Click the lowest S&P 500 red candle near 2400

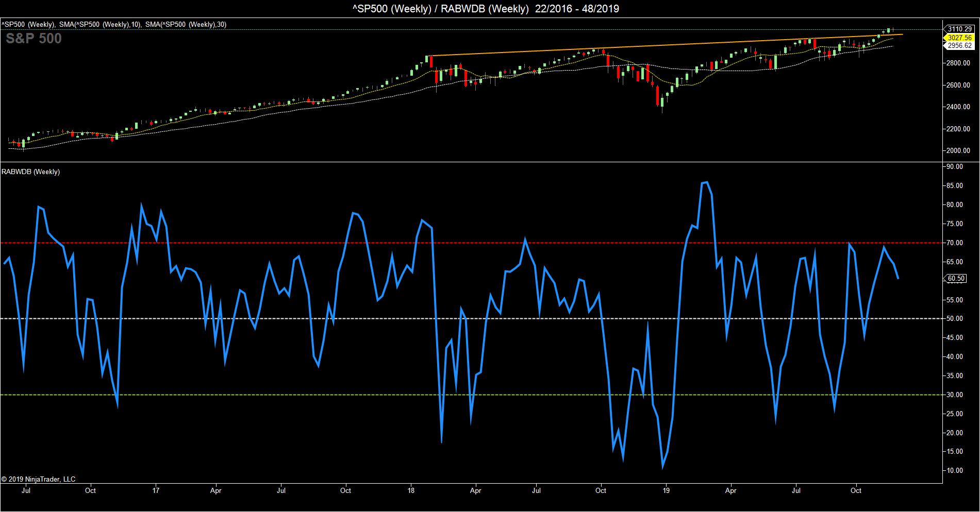point(658,96)
